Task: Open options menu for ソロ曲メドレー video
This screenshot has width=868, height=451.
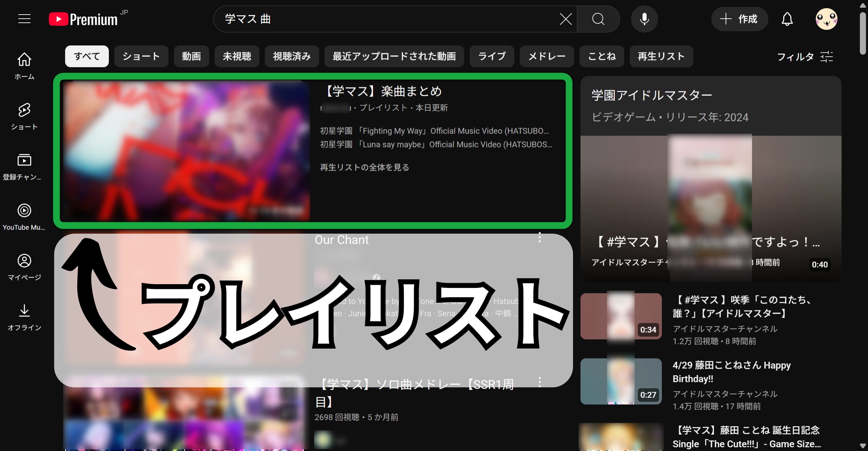Action: tap(539, 382)
